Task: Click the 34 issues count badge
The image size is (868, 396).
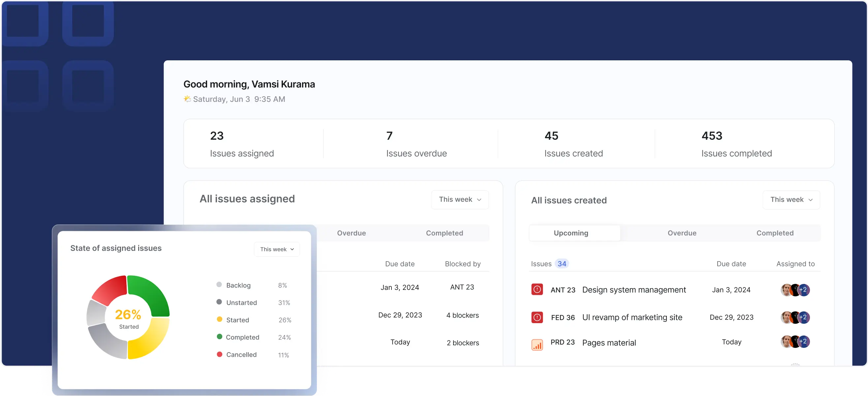Action: pos(562,263)
